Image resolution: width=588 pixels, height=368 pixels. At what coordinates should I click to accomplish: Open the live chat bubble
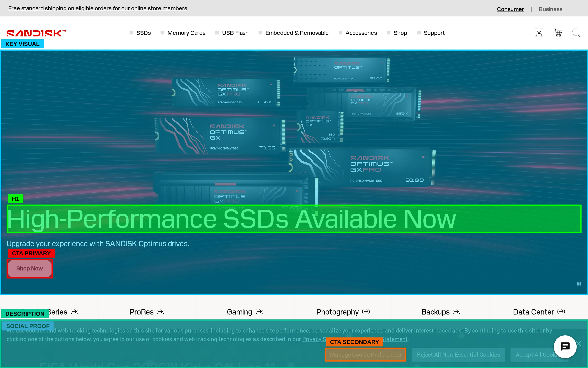pyautogui.click(x=565, y=347)
